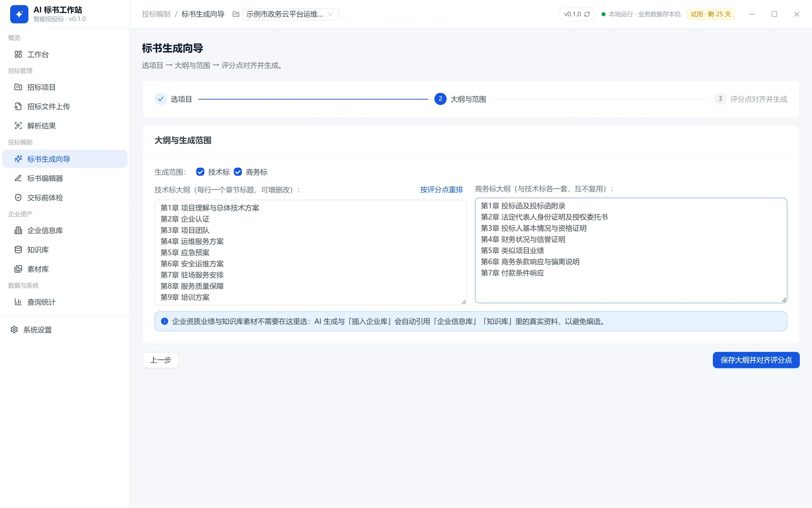
Task: Click the line 第5章 应急预案
Action: pyautogui.click(x=185, y=253)
